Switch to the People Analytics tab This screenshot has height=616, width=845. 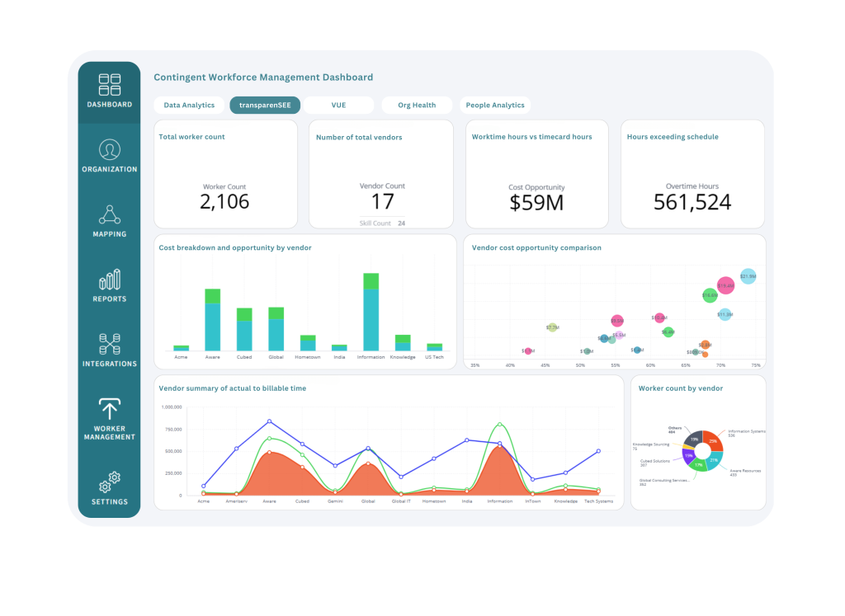point(495,105)
